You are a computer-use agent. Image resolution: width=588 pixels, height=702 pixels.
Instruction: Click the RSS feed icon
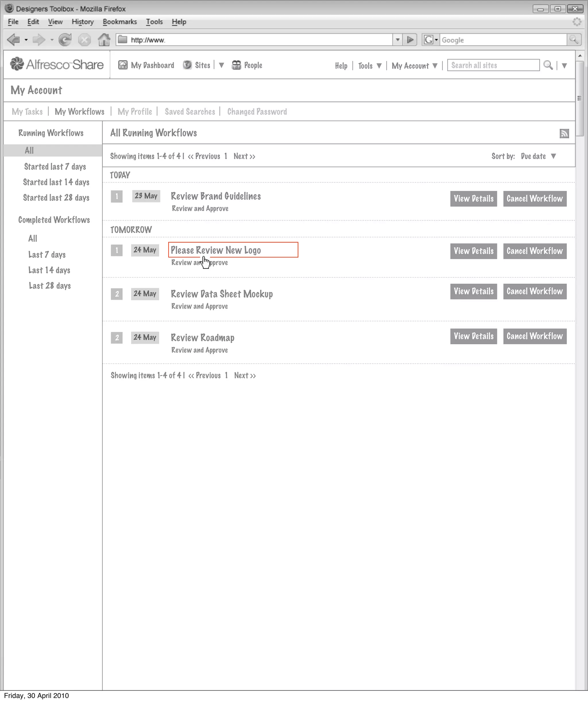click(564, 134)
